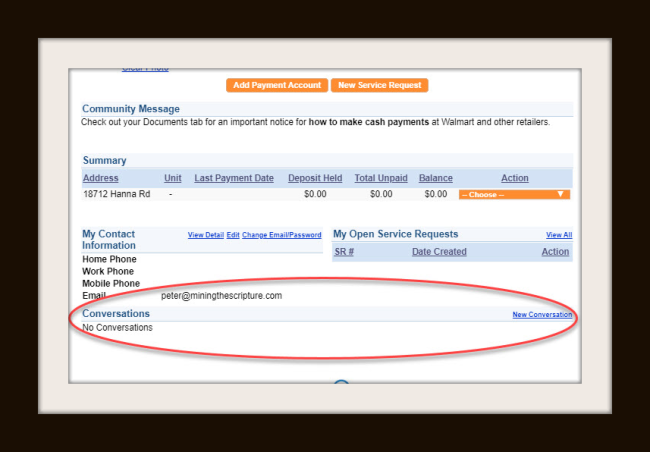650x452 pixels.
Task: Click Edit contact information link
Action: [233, 235]
